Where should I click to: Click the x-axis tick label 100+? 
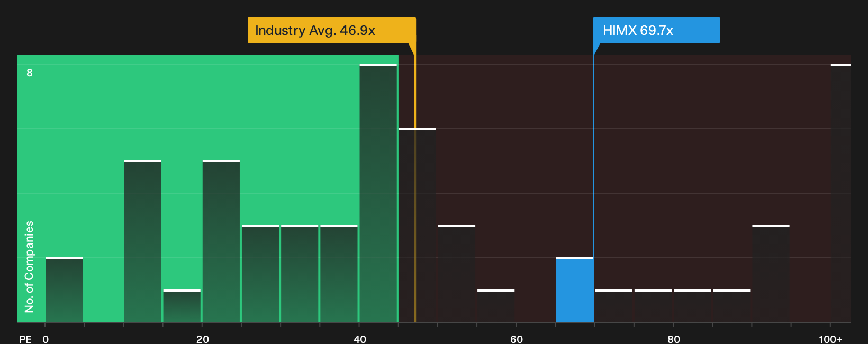[830, 339]
